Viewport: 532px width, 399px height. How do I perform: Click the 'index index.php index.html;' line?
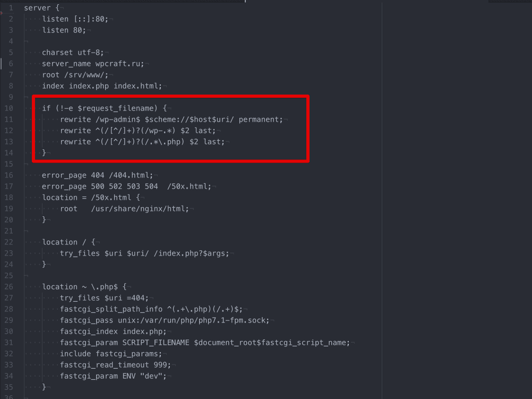pyautogui.click(x=102, y=86)
